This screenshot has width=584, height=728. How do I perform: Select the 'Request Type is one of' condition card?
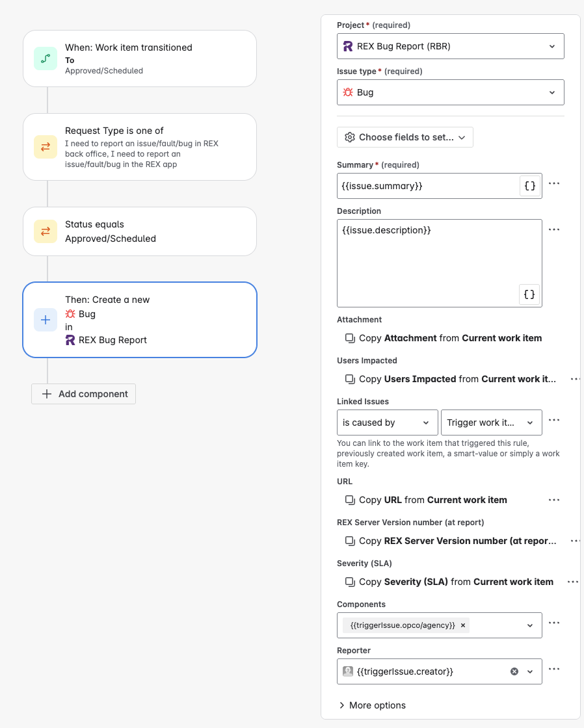point(140,147)
